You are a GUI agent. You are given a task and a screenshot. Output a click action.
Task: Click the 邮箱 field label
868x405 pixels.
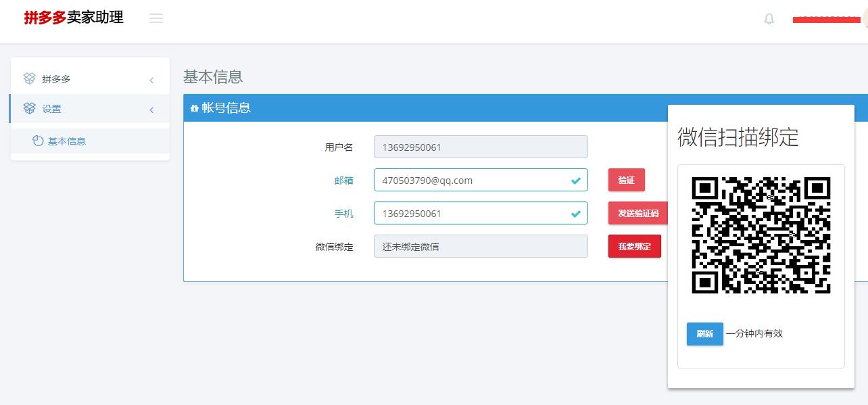pos(344,181)
